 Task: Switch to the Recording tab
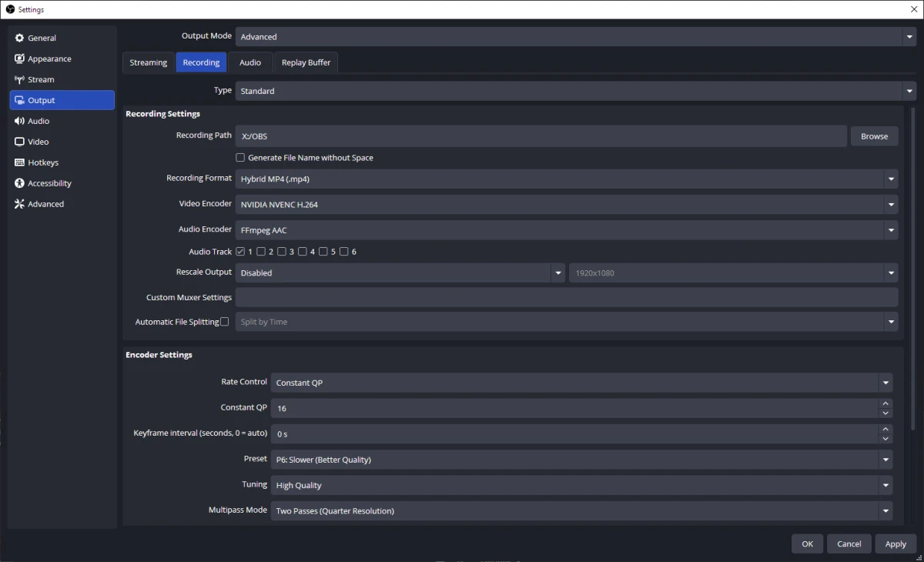pos(201,62)
